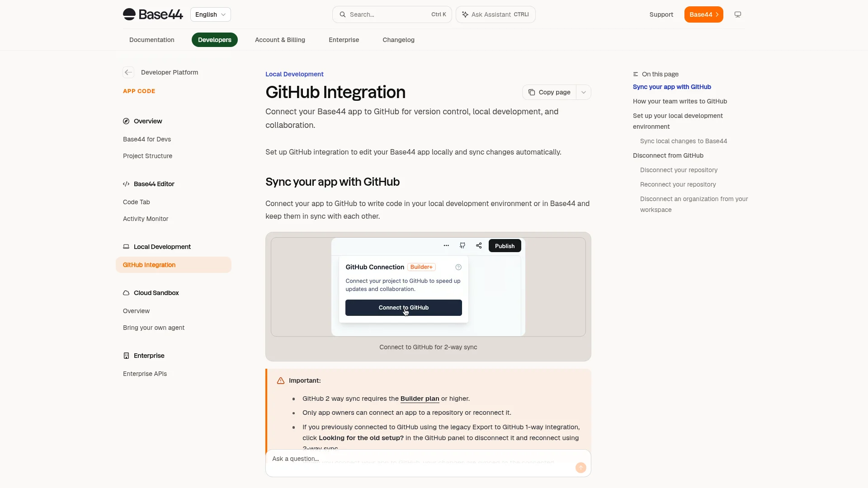
Task: Click the Copy page button
Action: pos(549,92)
